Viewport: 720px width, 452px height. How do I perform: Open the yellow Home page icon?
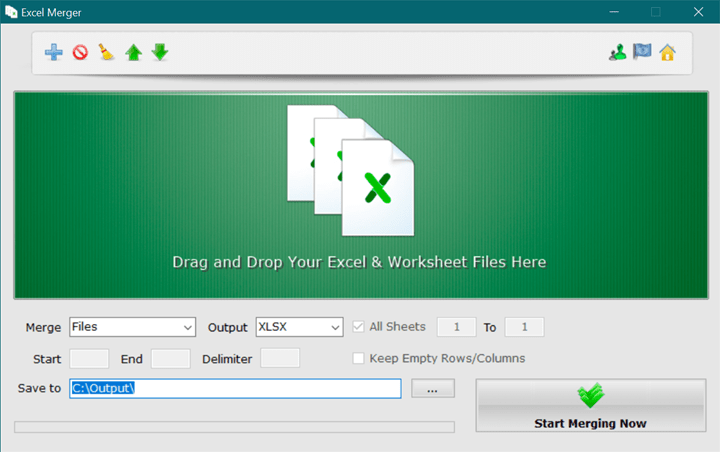pos(667,52)
